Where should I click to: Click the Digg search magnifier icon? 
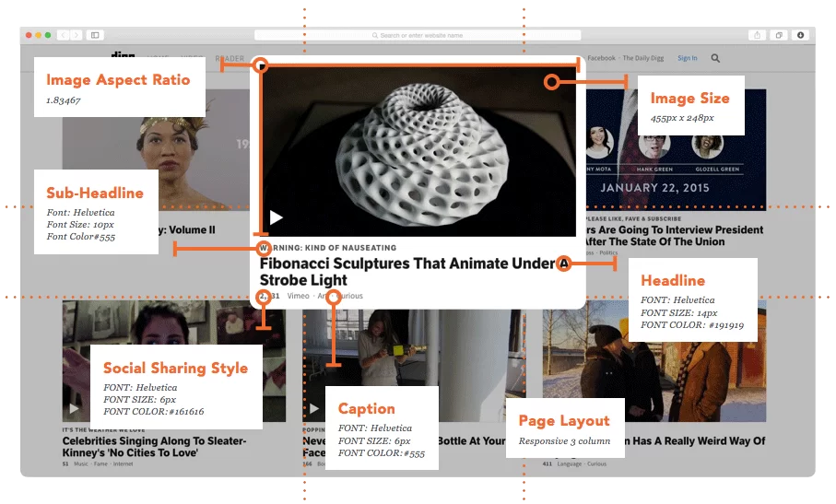(715, 58)
